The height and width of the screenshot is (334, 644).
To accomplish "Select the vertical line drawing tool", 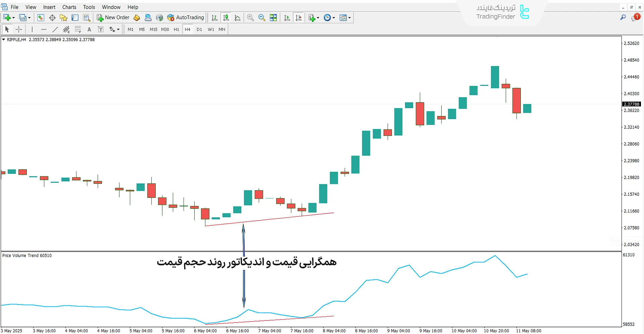I will [32, 29].
